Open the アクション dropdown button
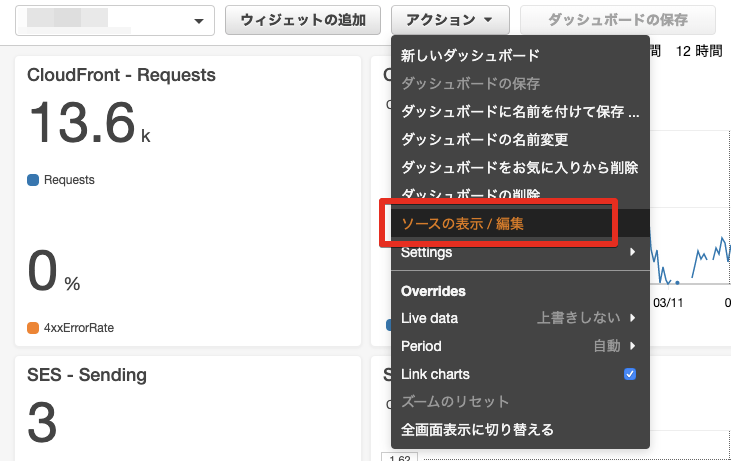Image resolution: width=731 pixels, height=461 pixels. 450,20
